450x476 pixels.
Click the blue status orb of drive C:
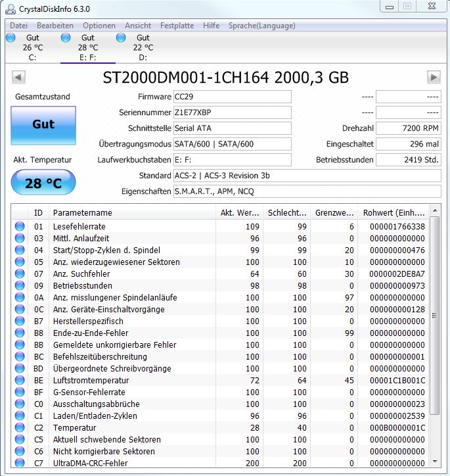[11, 37]
